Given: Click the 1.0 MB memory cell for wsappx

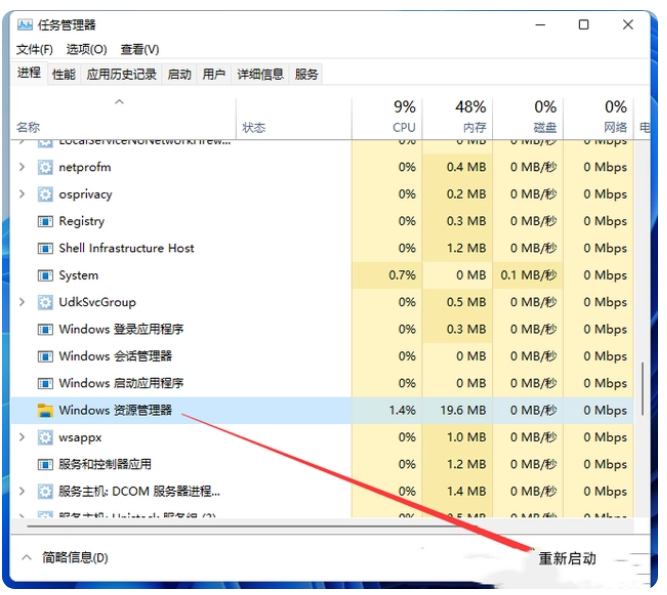Looking at the screenshot, I should [x=457, y=438].
